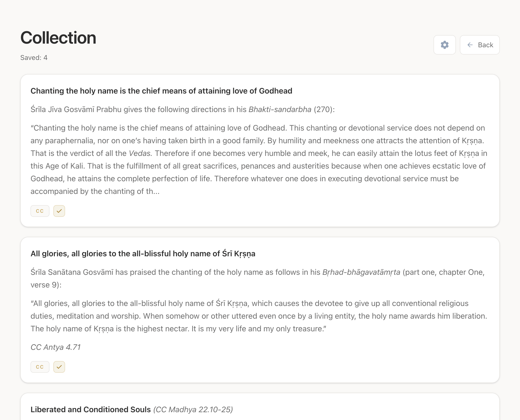Click the italic word Vedas in the first quote
This screenshot has width=520, height=420.
click(140, 153)
